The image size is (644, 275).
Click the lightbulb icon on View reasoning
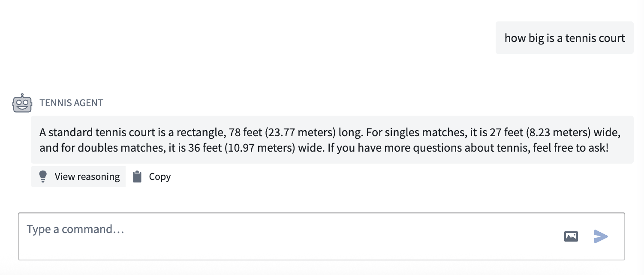[42, 176]
